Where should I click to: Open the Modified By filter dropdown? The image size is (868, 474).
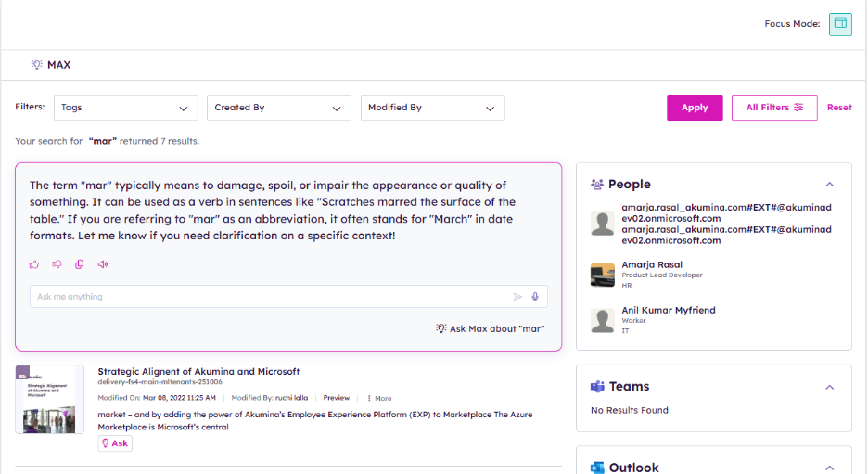(x=432, y=108)
